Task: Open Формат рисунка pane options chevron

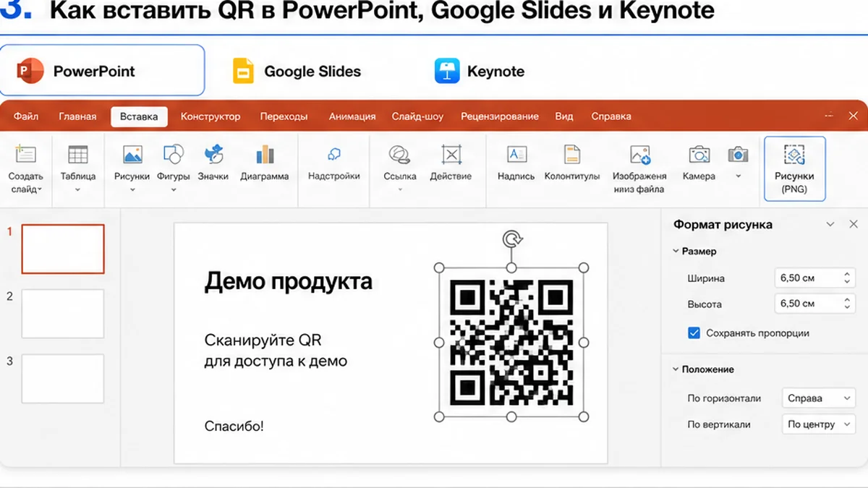Action: coord(830,225)
